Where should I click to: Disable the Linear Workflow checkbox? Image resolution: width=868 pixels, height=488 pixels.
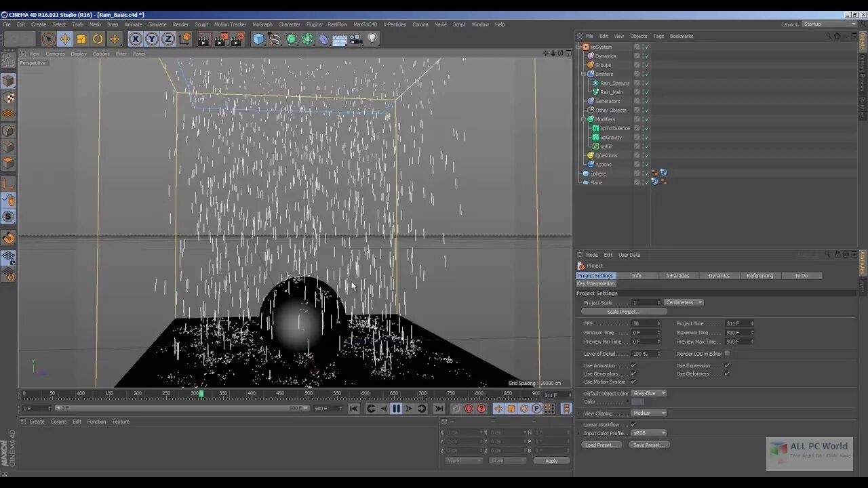(x=633, y=425)
